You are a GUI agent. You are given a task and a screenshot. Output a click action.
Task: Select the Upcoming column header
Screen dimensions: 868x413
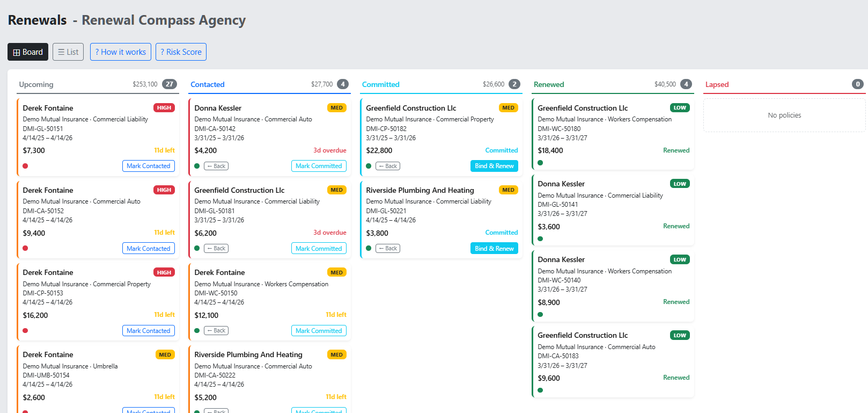point(36,84)
